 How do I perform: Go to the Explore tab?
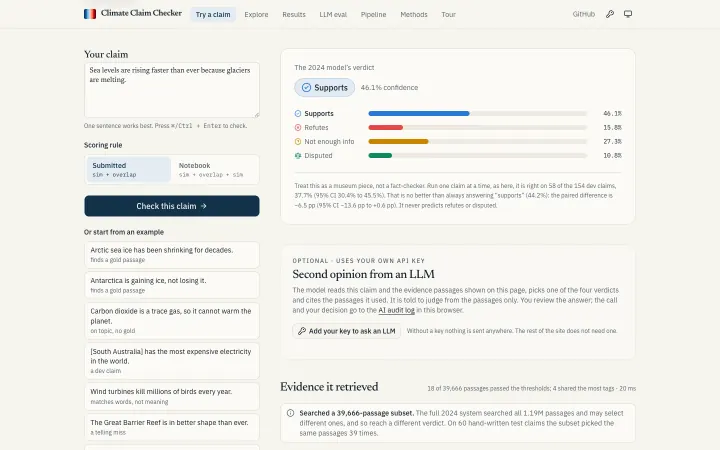[x=256, y=14]
